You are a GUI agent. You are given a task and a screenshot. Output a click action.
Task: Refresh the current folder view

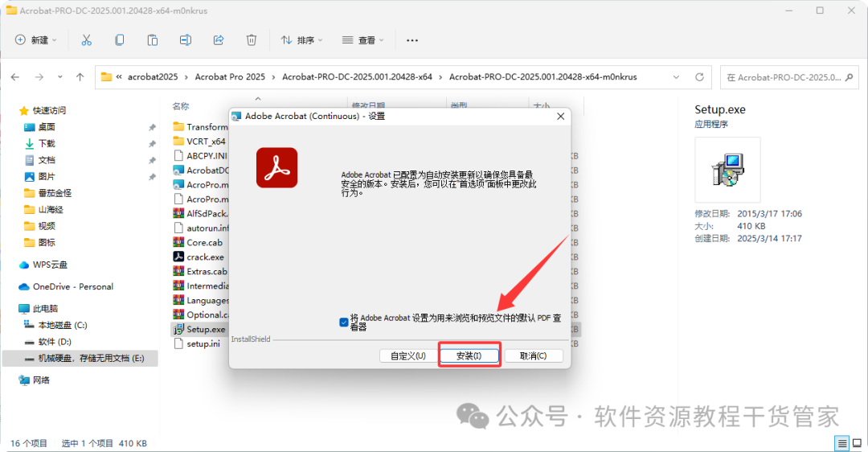[x=700, y=77]
